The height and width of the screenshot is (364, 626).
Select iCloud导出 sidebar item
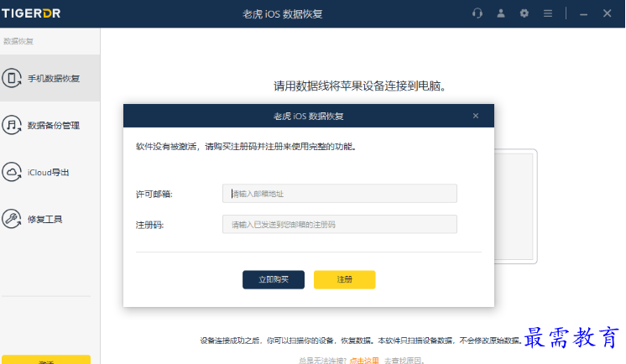click(50, 172)
